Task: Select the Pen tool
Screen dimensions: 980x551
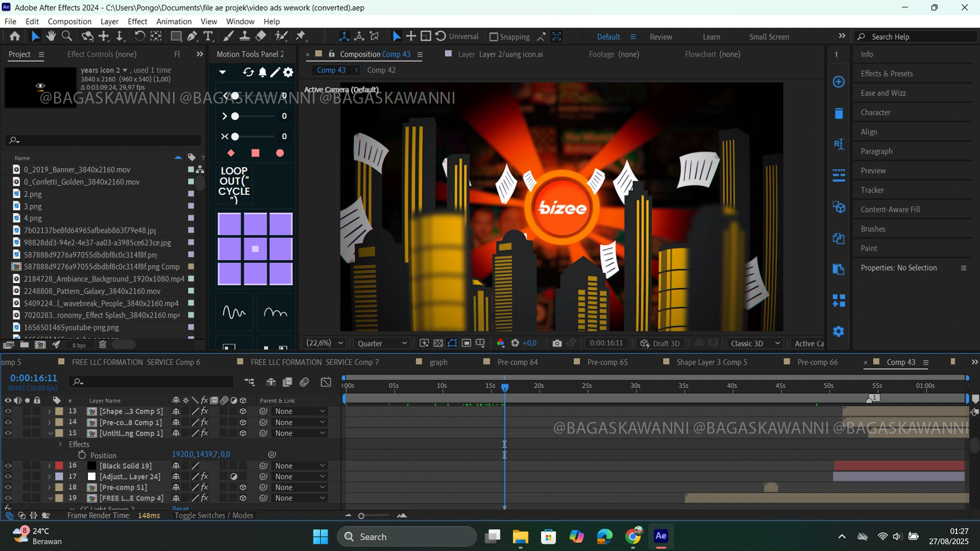Action: (x=192, y=36)
